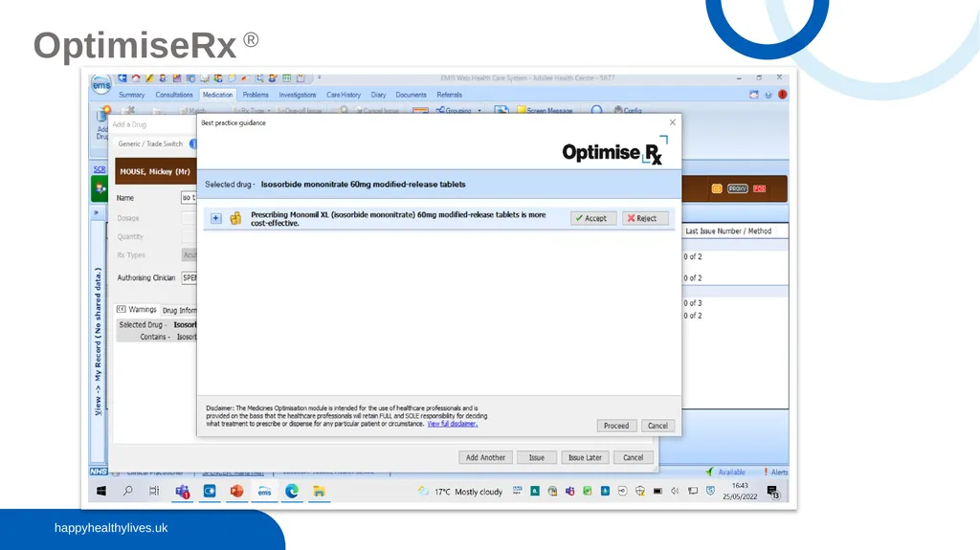Click the green grid icon in quick access toolbar
Image resolution: width=980 pixels, height=550 pixels.
tap(286, 78)
